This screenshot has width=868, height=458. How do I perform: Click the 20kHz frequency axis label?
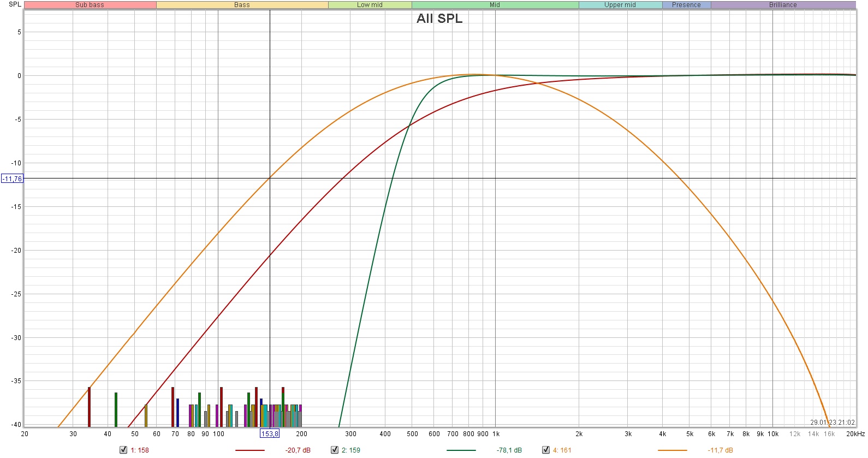[x=855, y=434]
